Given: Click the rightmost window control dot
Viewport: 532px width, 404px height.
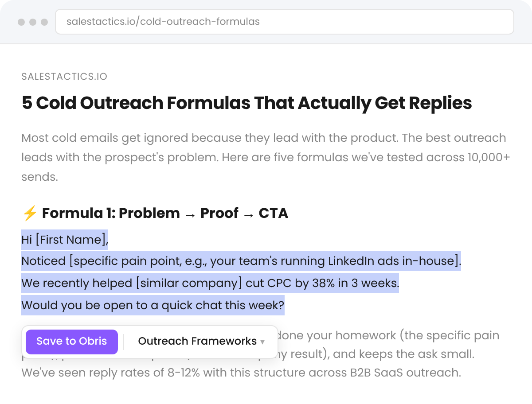Looking at the screenshot, I should pyautogui.click(x=44, y=22).
